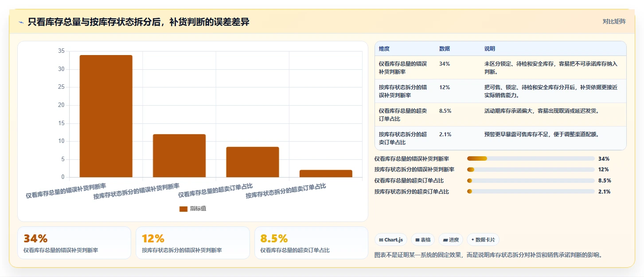Screen dimensions: 644x277
Task: Click the 12% value in table
Action: (x=445, y=87)
